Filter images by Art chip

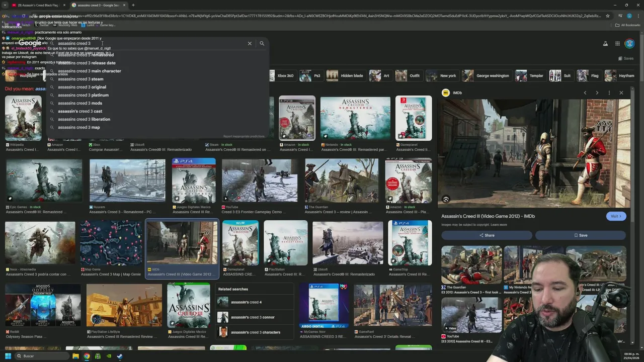coord(381,76)
